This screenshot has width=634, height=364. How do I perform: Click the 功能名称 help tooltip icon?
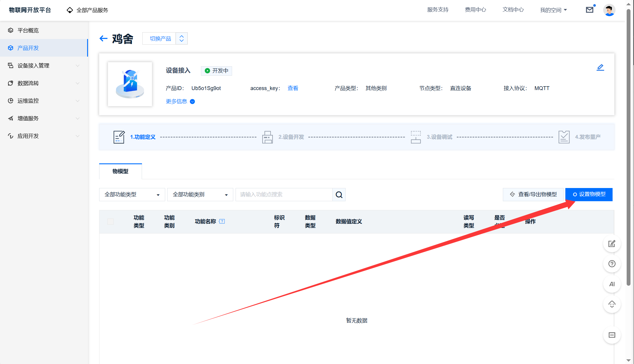222,221
